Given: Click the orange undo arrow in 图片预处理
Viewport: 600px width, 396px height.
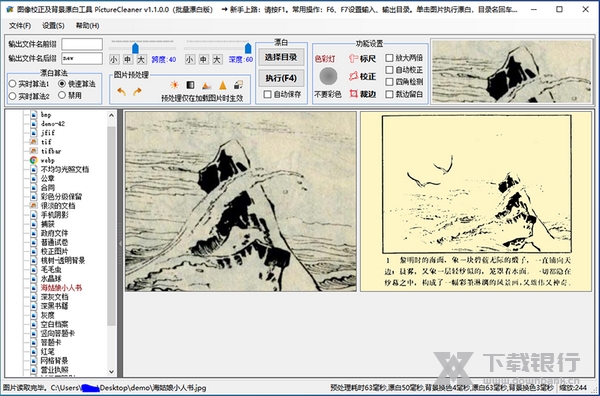Looking at the screenshot, I should pyautogui.click(x=121, y=92).
